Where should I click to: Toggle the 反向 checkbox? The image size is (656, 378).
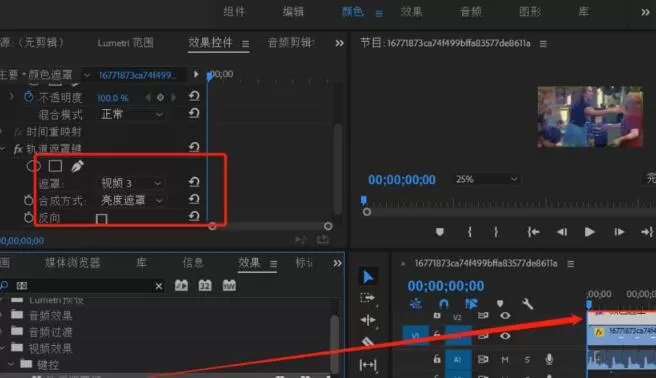pyautogui.click(x=101, y=219)
